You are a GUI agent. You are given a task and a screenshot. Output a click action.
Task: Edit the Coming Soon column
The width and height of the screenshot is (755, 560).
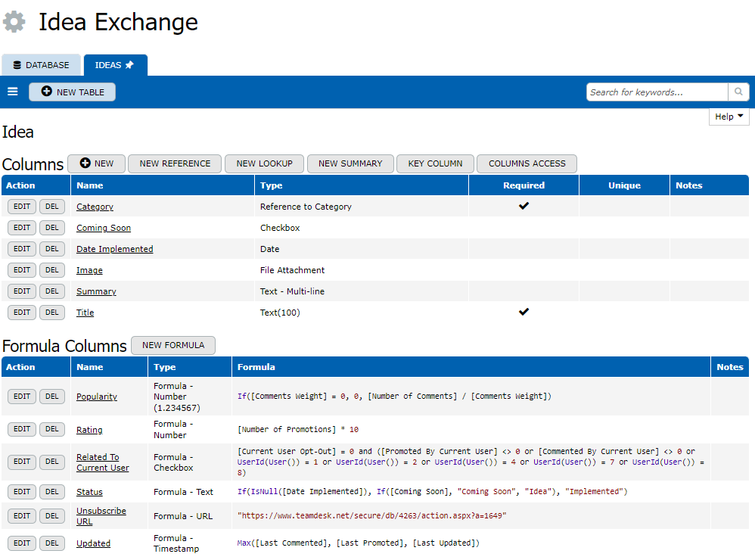pos(22,228)
